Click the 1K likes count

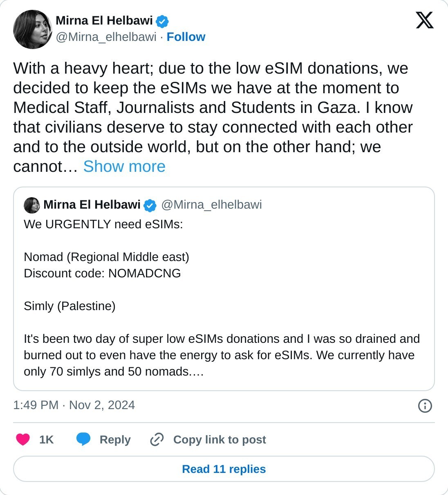(x=47, y=439)
